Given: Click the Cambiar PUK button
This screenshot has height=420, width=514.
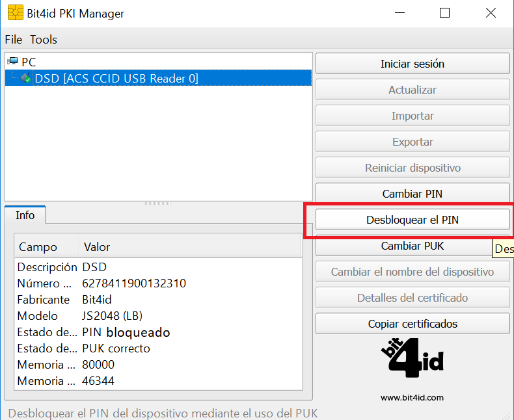Looking at the screenshot, I should 413,246.
